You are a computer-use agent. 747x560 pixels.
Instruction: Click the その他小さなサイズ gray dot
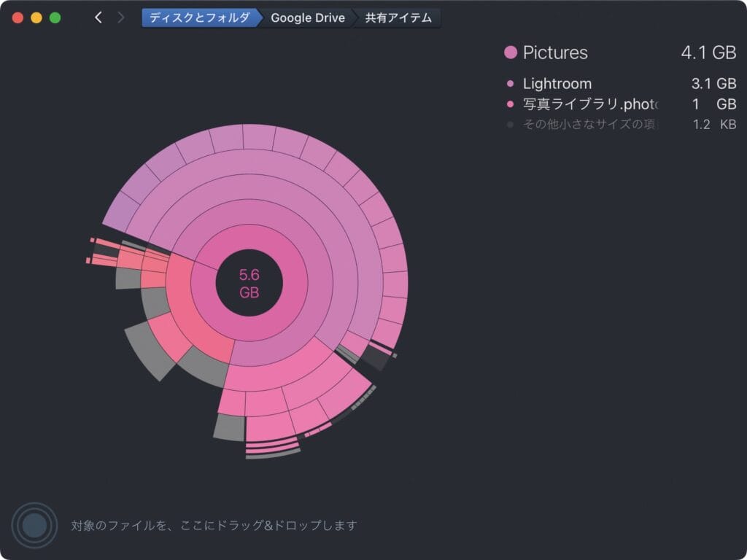coord(510,125)
